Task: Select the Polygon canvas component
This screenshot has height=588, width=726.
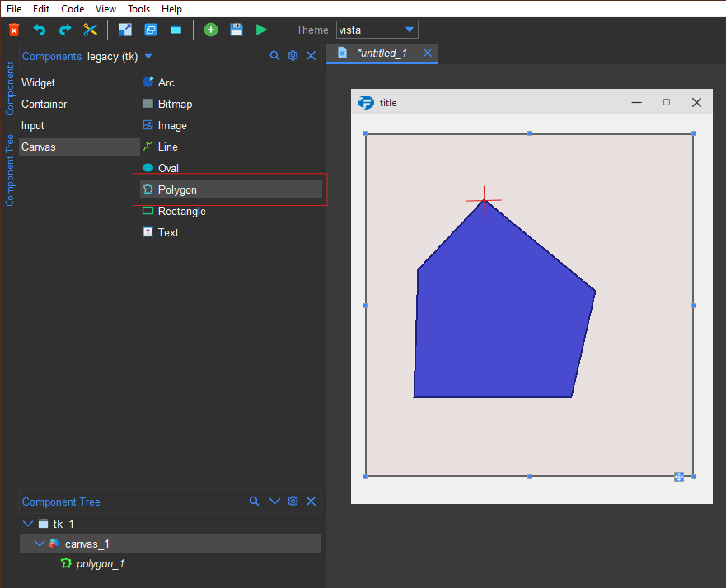Action: [x=231, y=189]
